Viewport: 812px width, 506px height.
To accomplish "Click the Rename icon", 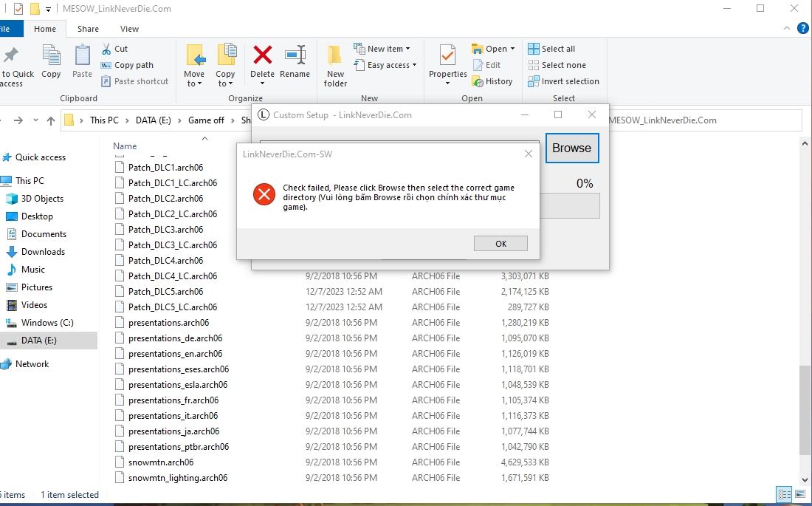I will coord(295,55).
